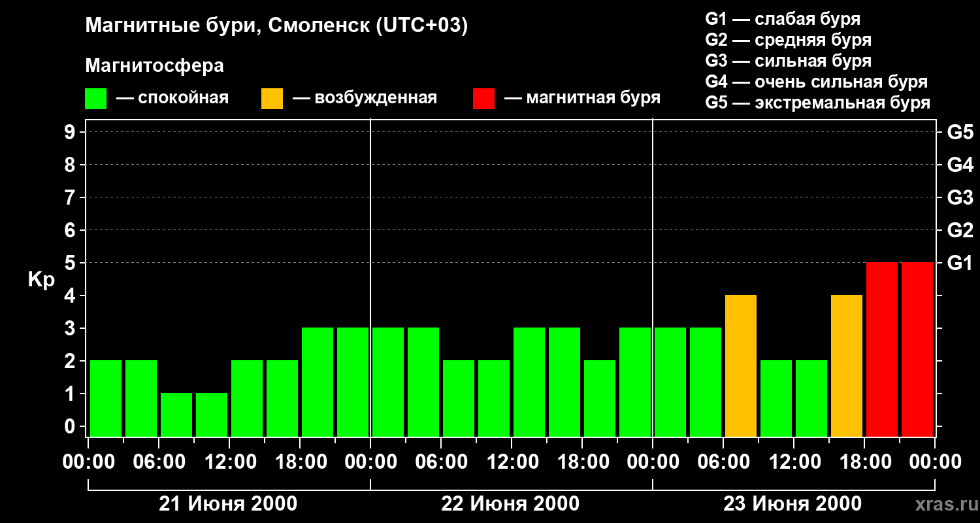This screenshot has width=980, height=523.
Task: Click the '— спокойная' legend label
Action: click(172, 99)
